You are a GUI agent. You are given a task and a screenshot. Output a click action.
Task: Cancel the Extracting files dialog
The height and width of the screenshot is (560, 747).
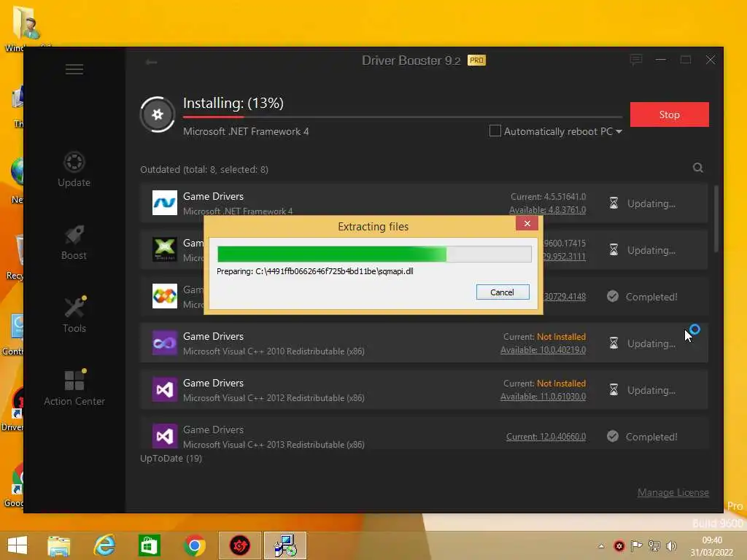pos(503,292)
